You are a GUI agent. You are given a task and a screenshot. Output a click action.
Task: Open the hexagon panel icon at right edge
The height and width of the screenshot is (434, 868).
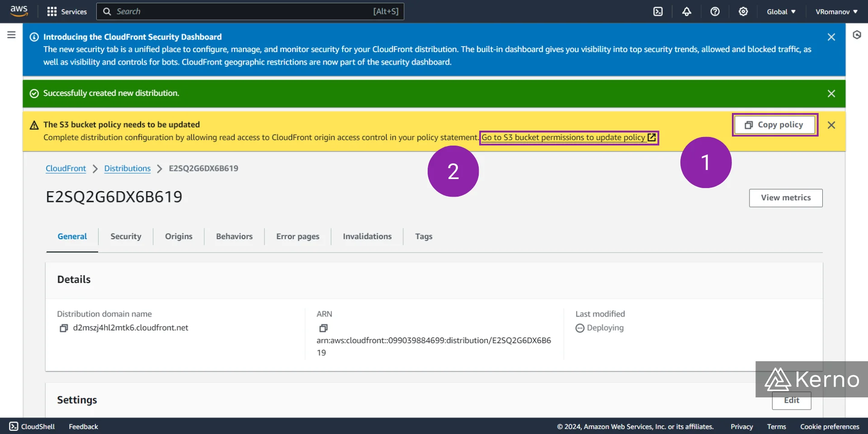click(x=857, y=35)
